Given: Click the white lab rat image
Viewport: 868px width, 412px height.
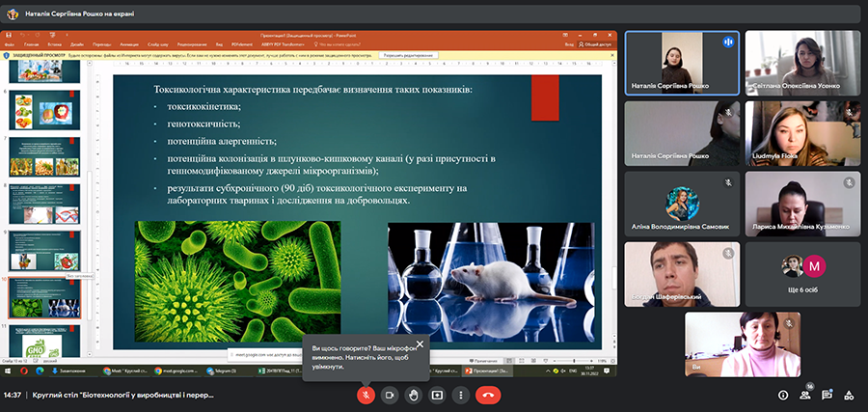Looking at the screenshot, I should click(491, 283).
